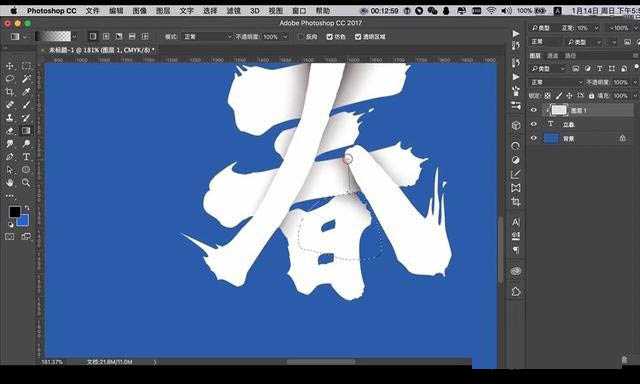The width and height of the screenshot is (640, 384).
Task: Toggle the lock all padlock button
Action: [x=591, y=96]
